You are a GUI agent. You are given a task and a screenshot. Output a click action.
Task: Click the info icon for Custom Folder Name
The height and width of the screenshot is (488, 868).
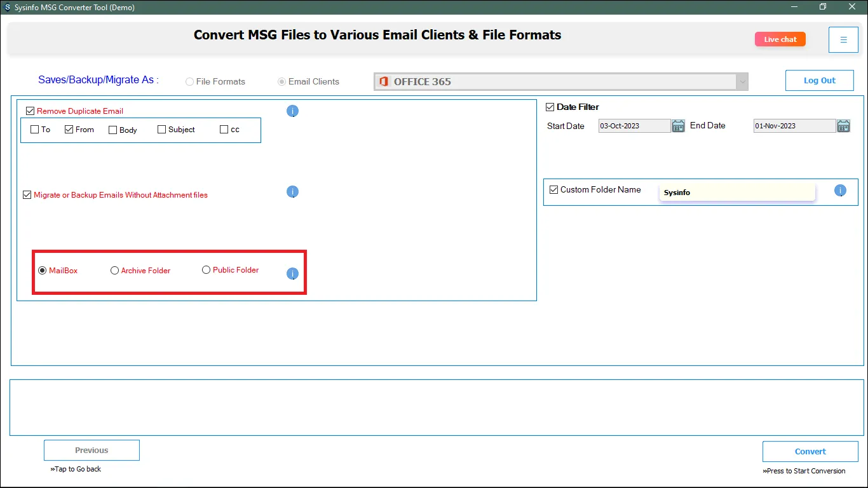pos(840,190)
